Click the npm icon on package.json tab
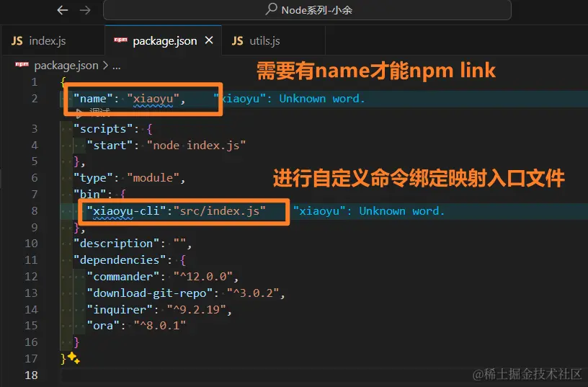The height and width of the screenshot is (387, 588). 121,40
